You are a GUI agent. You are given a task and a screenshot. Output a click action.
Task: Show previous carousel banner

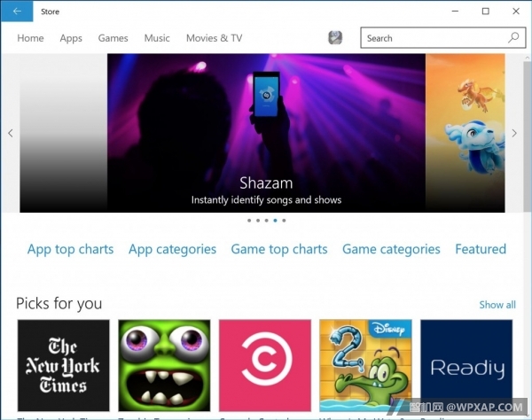click(11, 133)
